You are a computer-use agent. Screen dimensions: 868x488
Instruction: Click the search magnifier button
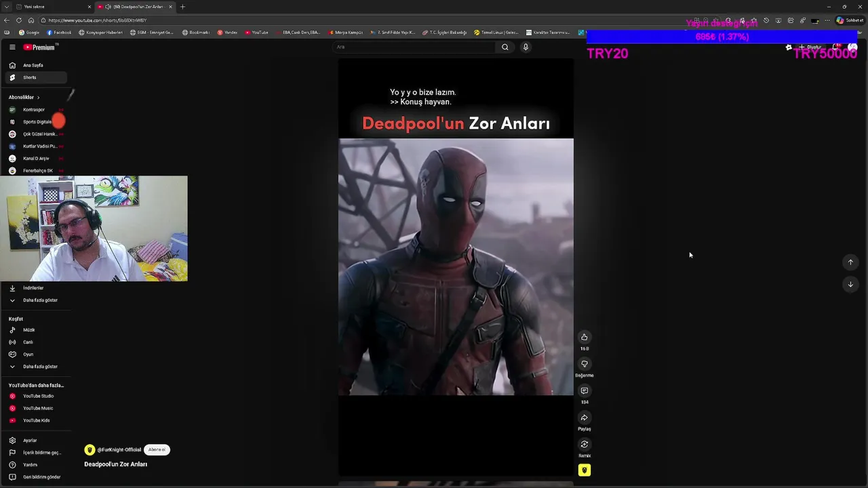[x=505, y=47]
